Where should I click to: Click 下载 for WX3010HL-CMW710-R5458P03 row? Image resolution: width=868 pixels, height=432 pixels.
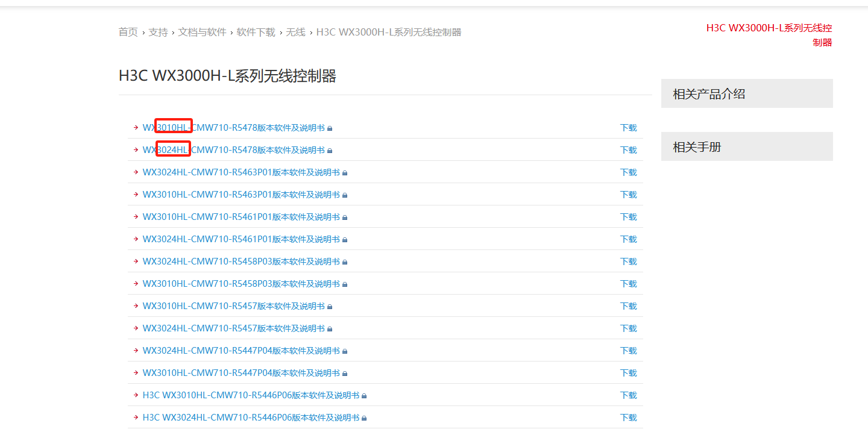629,284
